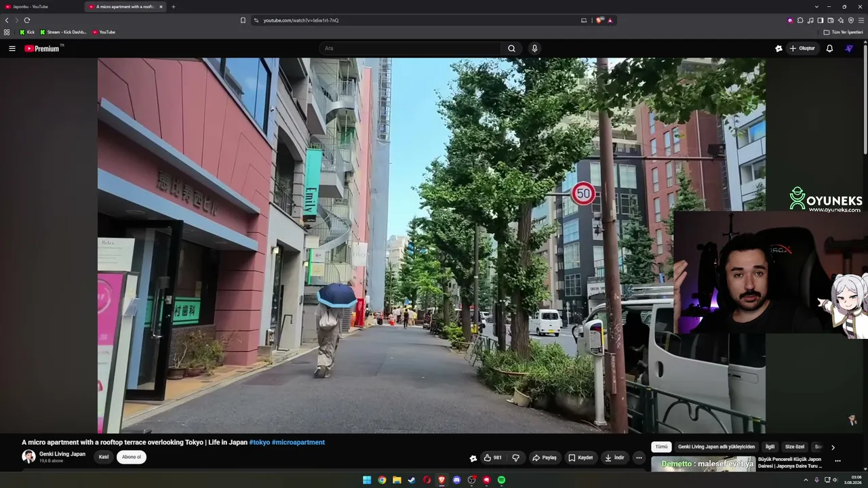Close the micro apartment video tab
This screenshot has width=868, height=488.
161,7
